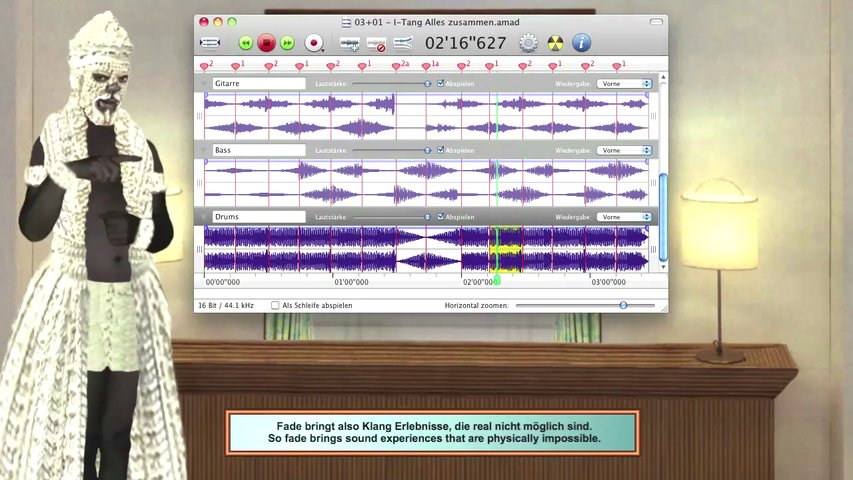
Task: Click the yellow radiation burn icon
Action: pos(555,43)
